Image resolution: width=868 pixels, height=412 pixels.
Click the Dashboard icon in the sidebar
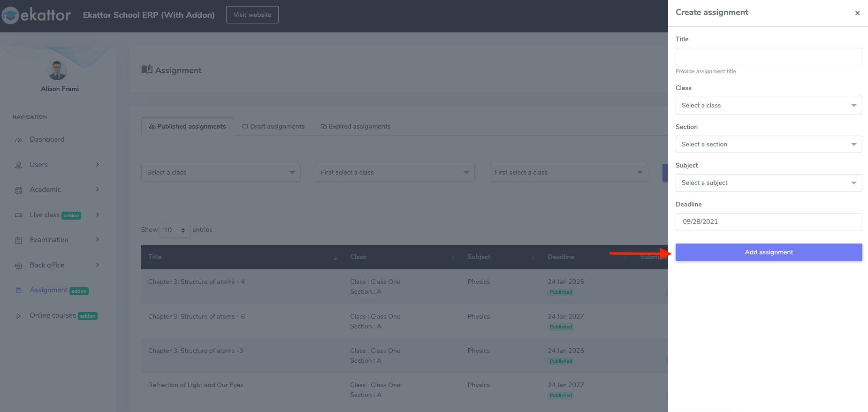pyautogui.click(x=19, y=140)
